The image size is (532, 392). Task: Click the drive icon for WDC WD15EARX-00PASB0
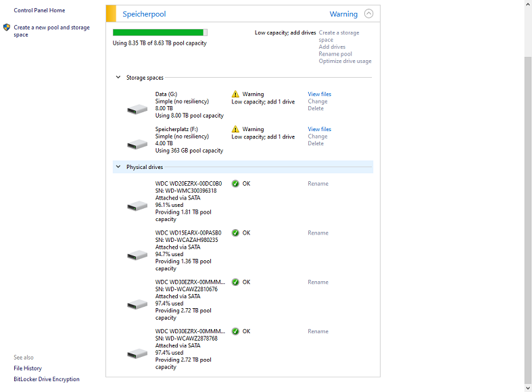[x=137, y=255]
